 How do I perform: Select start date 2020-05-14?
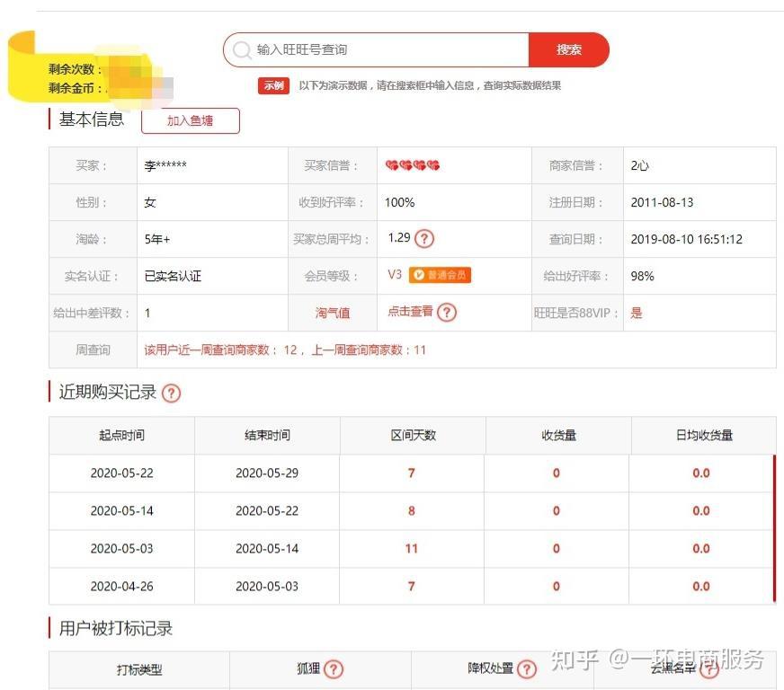click(122, 510)
